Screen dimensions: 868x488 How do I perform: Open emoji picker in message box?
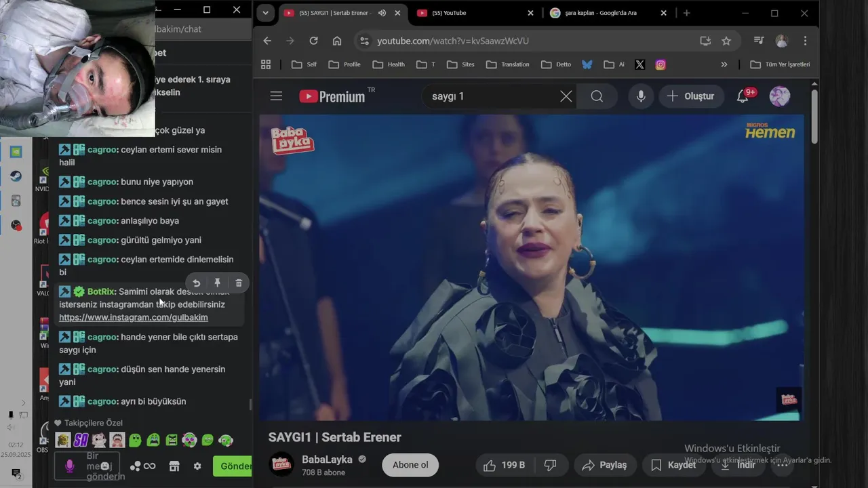[x=105, y=466]
